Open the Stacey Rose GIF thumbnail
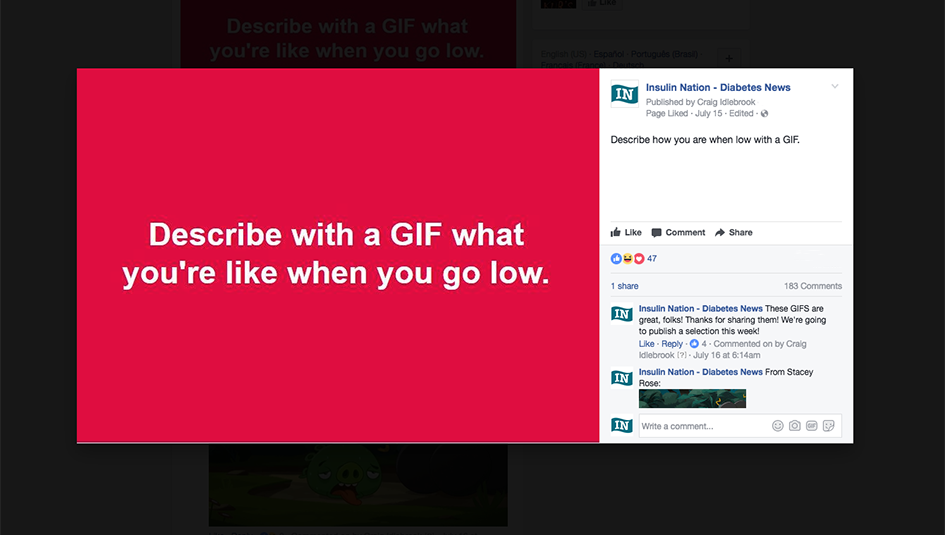Screen dimensions: 945x535 (x=692, y=399)
